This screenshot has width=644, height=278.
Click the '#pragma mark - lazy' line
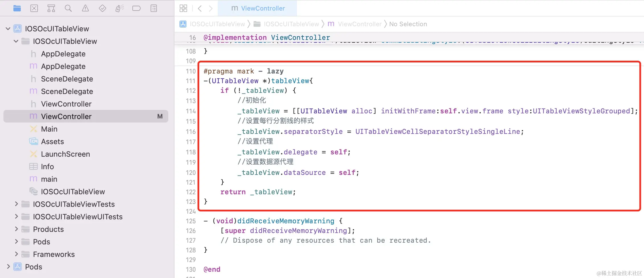click(244, 71)
